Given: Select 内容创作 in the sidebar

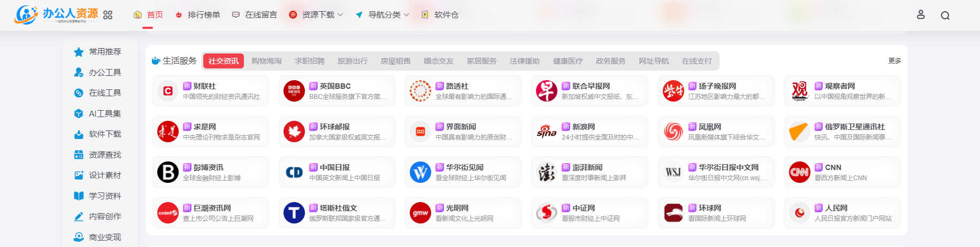Looking at the screenshot, I should click(98, 217).
